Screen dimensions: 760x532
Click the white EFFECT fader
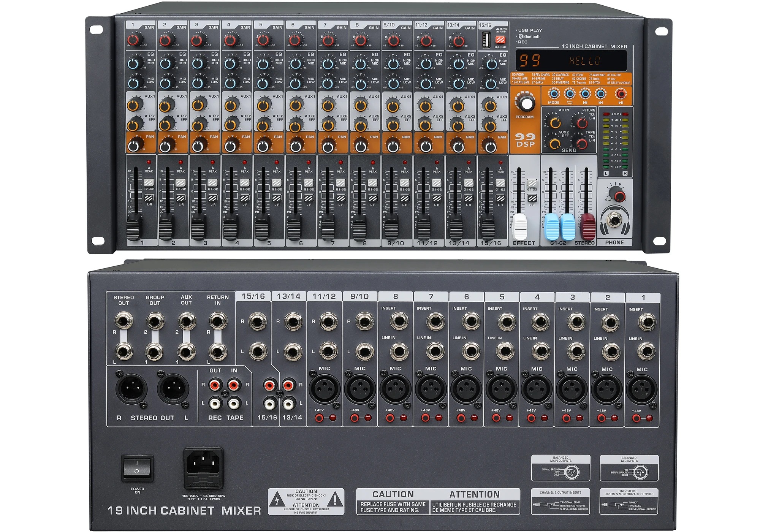coord(520,226)
